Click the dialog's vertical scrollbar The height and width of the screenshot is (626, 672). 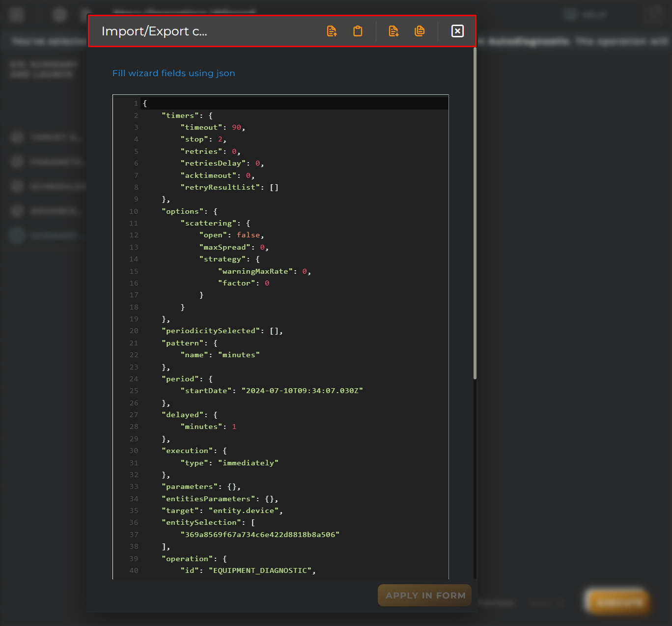pos(475,213)
